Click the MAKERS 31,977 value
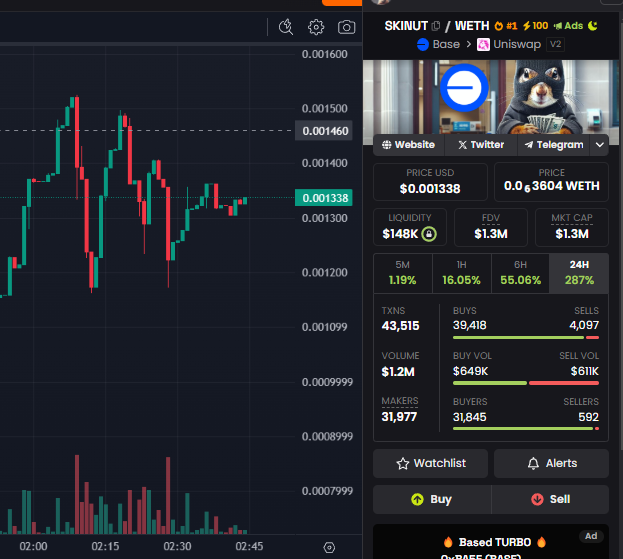Screen dimensions: 623x559 pyautogui.click(x=399, y=417)
